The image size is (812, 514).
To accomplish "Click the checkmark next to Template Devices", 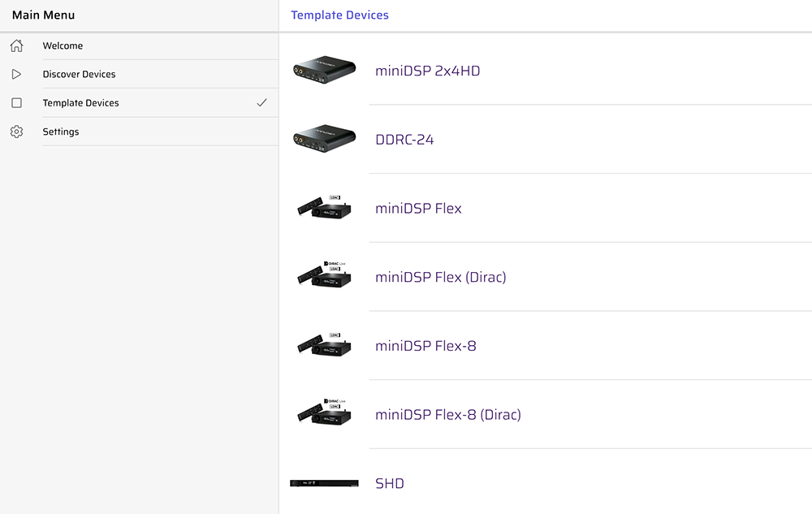I will 262,102.
